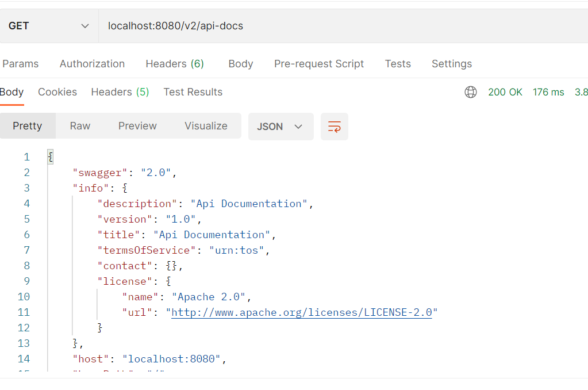The image size is (588, 390).
Task: Open the request Headers (6) tab
Action: (175, 64)
